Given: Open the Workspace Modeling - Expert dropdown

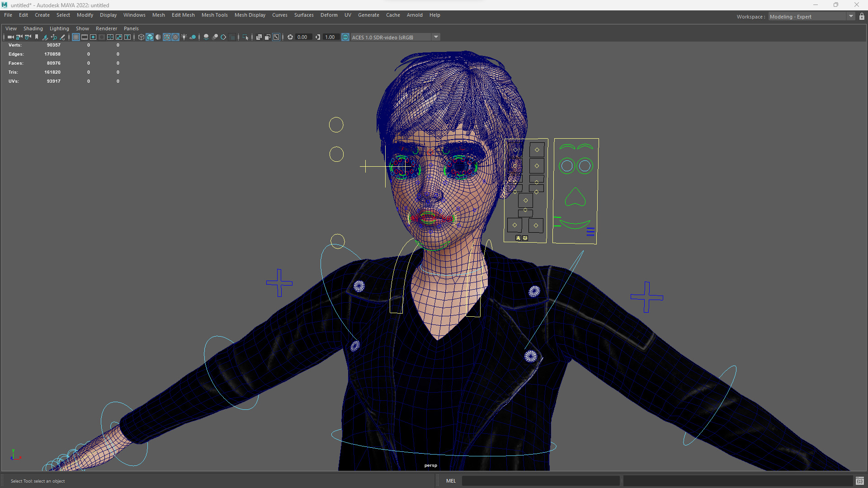Looking at the screenshot, I should (x=850, y=17).
